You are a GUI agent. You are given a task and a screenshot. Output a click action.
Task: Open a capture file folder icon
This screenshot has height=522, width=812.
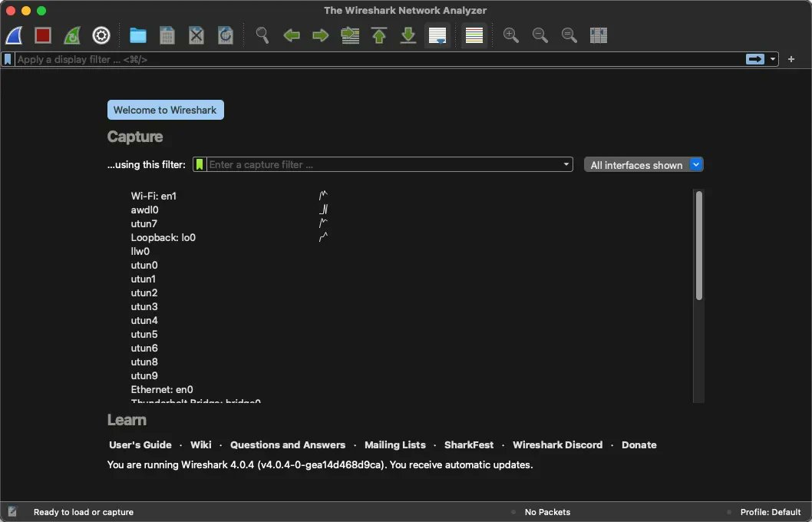[x=137, y=35]
